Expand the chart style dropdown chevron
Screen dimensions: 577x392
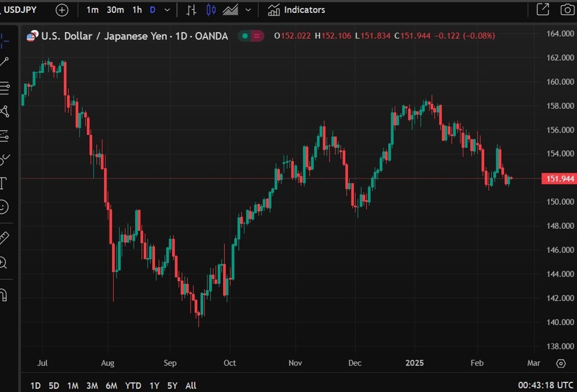pyautogui.click(x=248, y=10)
